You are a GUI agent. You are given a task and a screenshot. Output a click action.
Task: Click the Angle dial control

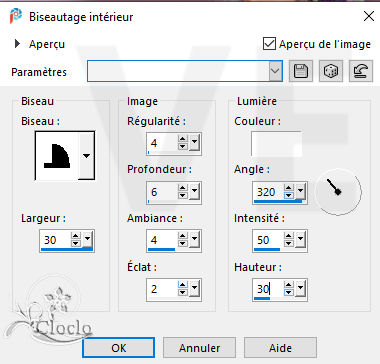point(338,192)
